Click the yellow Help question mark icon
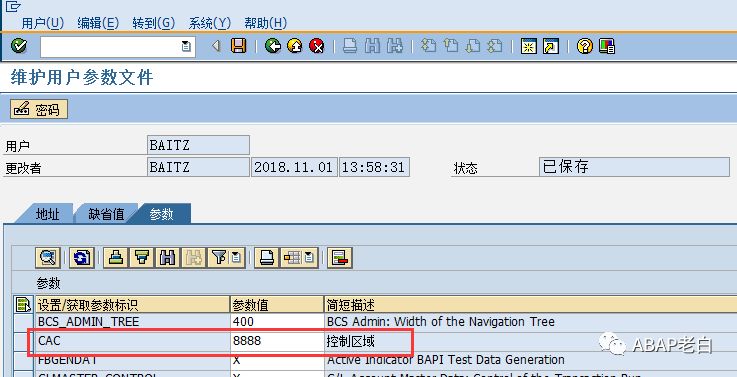 pyautogui.click(x=584, y=46)
